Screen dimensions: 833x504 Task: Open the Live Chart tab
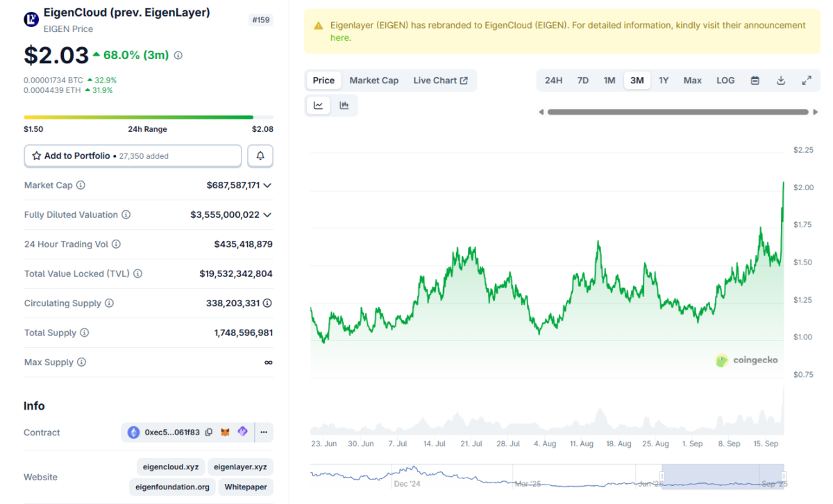pos(436,80)
